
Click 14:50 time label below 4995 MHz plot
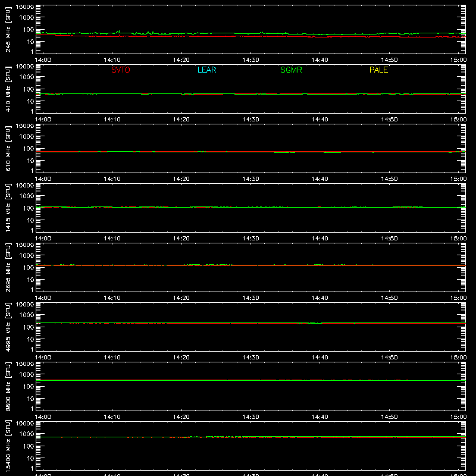click(389, 358)
